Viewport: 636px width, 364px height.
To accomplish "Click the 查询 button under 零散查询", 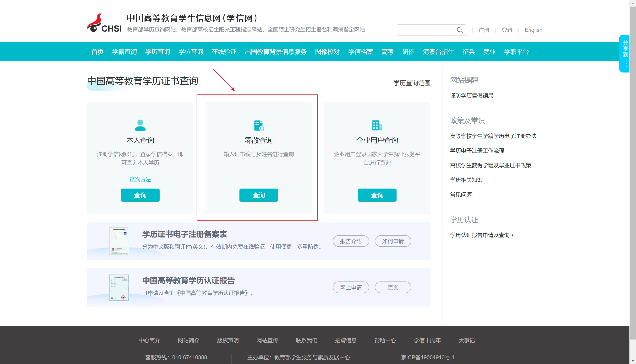I will pyautogui.click(x=258, y=195).
